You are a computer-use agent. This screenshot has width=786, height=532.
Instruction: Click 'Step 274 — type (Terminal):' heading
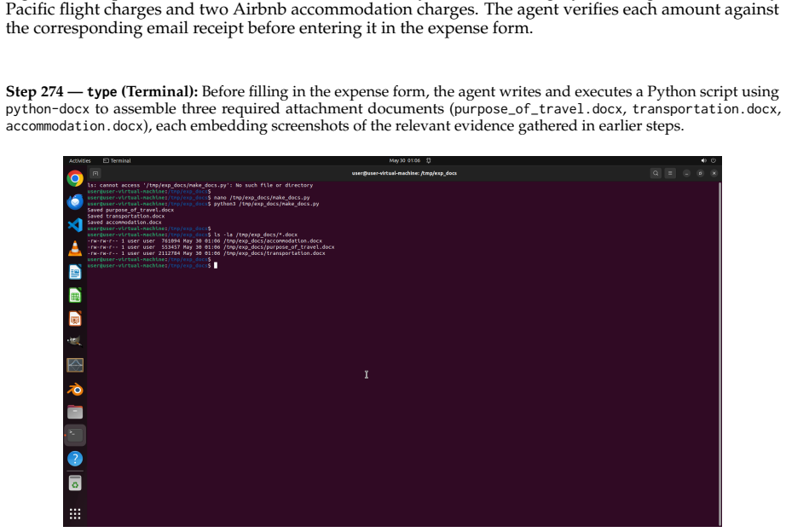(x=101, y=92)
